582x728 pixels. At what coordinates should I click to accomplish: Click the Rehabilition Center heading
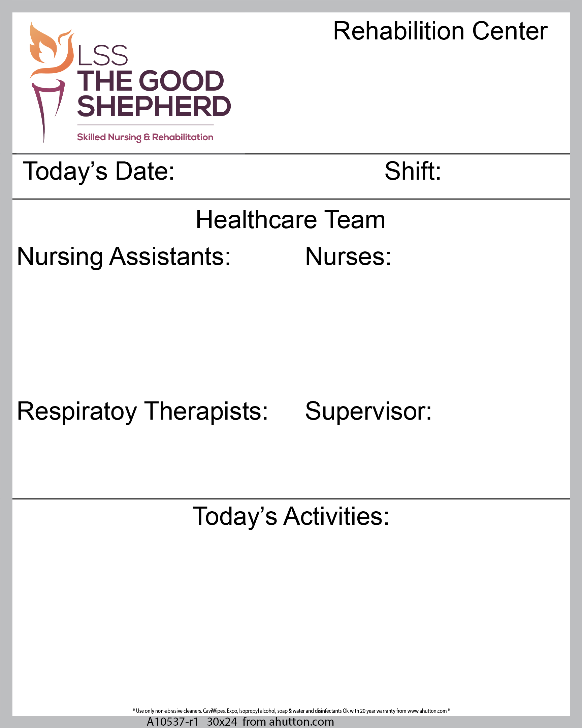tap(440, 31)
